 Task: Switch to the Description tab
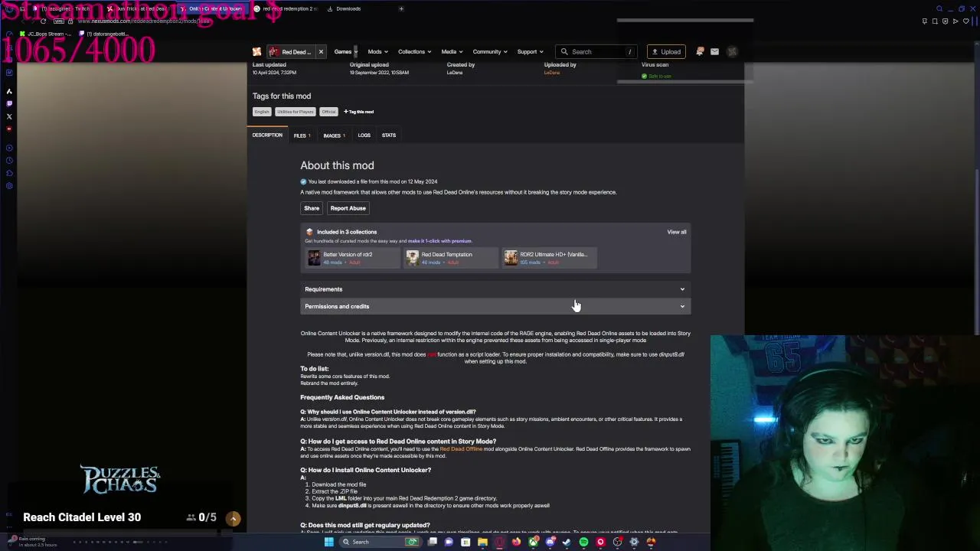coord(267,135)
